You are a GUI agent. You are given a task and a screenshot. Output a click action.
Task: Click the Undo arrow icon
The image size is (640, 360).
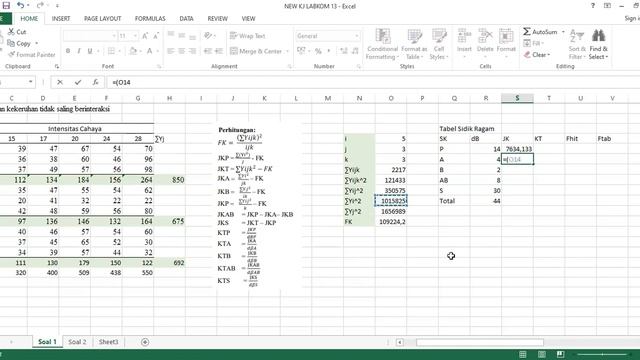tap(20, 6)
